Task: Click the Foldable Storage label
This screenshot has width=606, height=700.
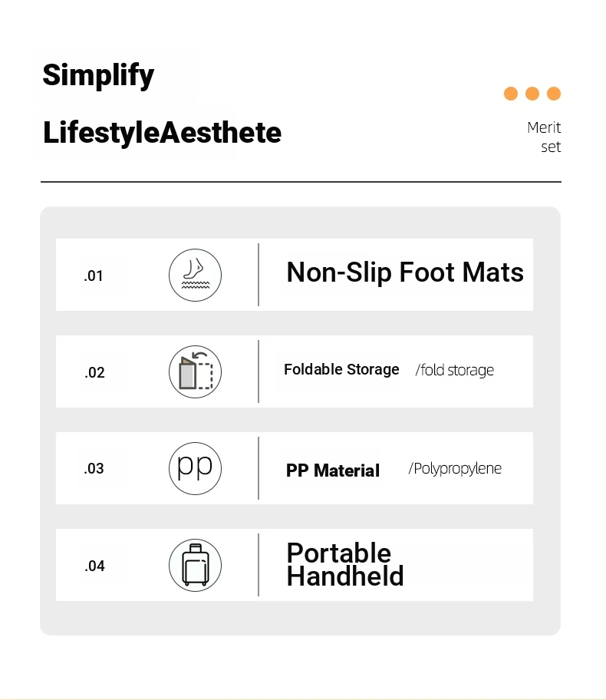Action: pos(341,370)
